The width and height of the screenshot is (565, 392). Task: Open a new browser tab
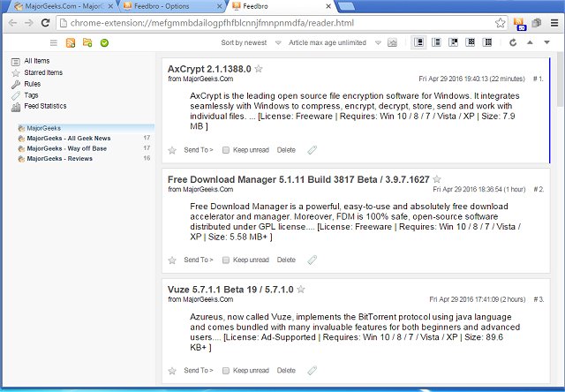pyautogui.click(x=347, y=6)
